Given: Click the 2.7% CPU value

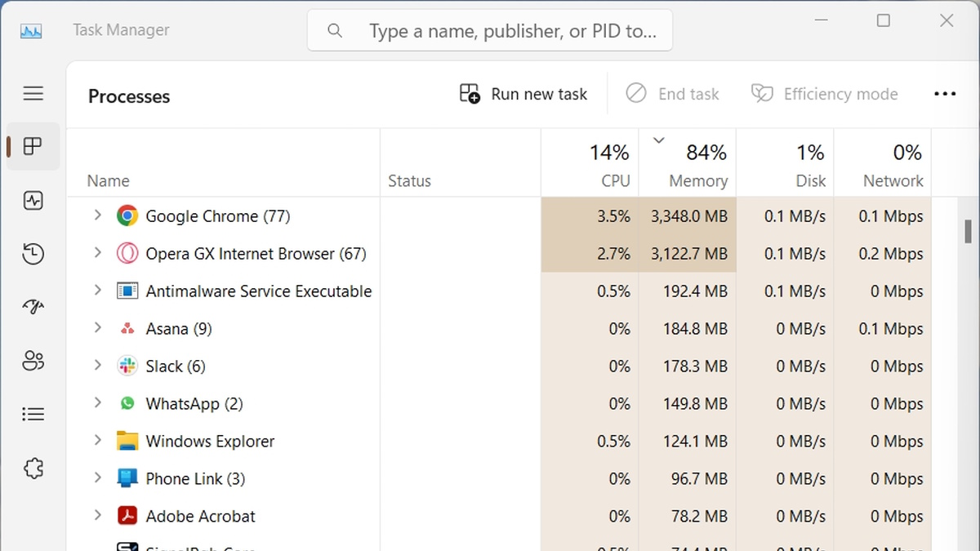Looking at the screenshot, I should point(613,254).
